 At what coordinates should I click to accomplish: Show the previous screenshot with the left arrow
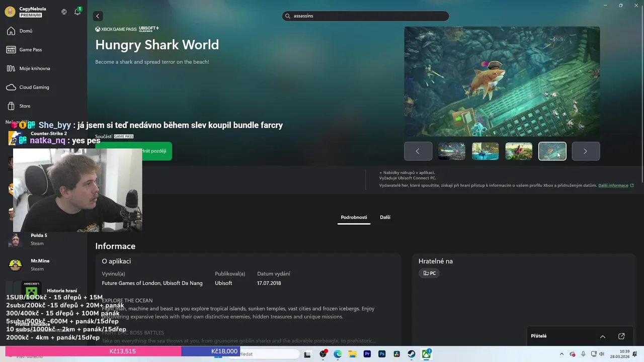pos(418,151)
